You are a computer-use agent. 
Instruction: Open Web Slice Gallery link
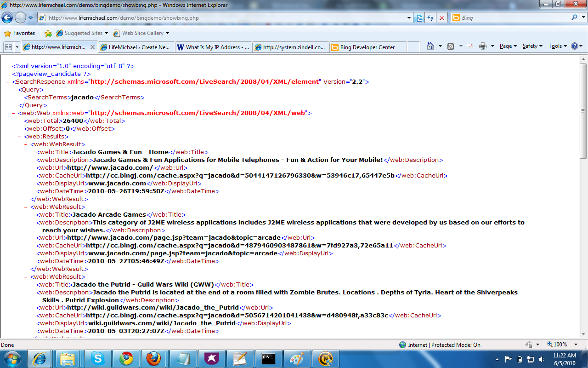click(x=141, y=33)
